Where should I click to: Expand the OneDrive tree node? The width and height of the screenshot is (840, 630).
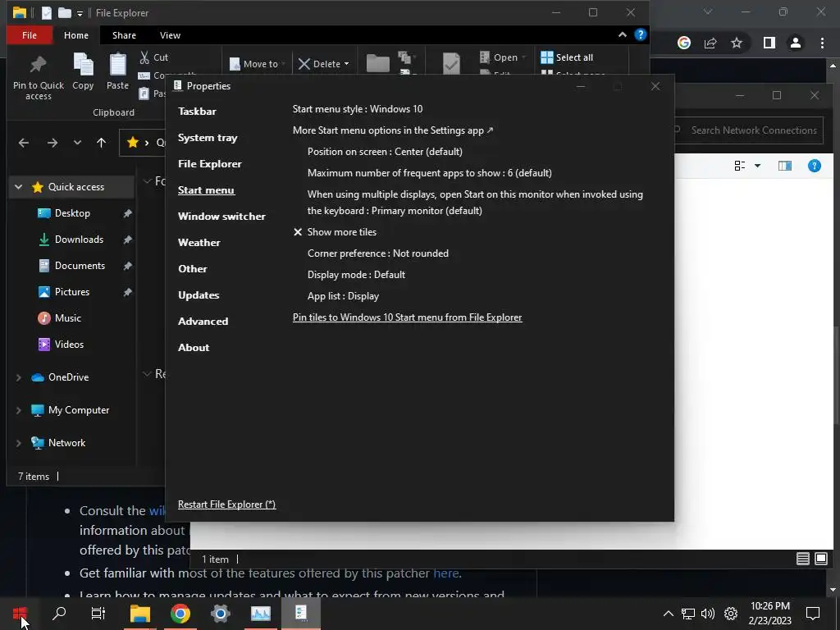[x=19, y=377]
